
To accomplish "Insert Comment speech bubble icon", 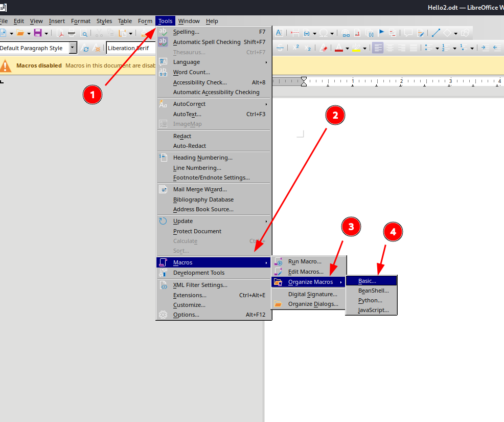I will [408, 33].
